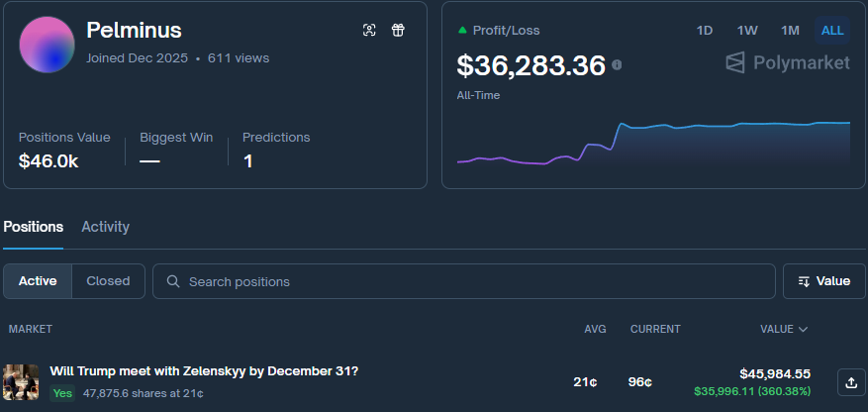Focus the Search positions field
The image size is (868, 412).
464,281
